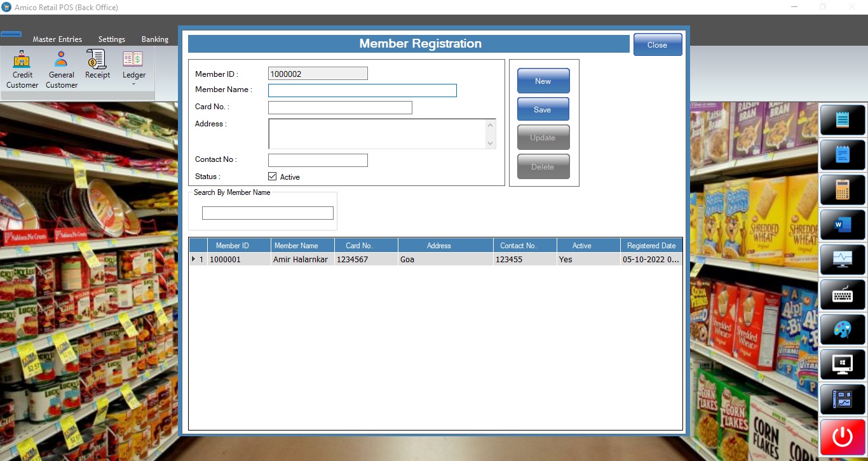
Task: Click the Search By Member Name field
Action: (x=268, y=213)
